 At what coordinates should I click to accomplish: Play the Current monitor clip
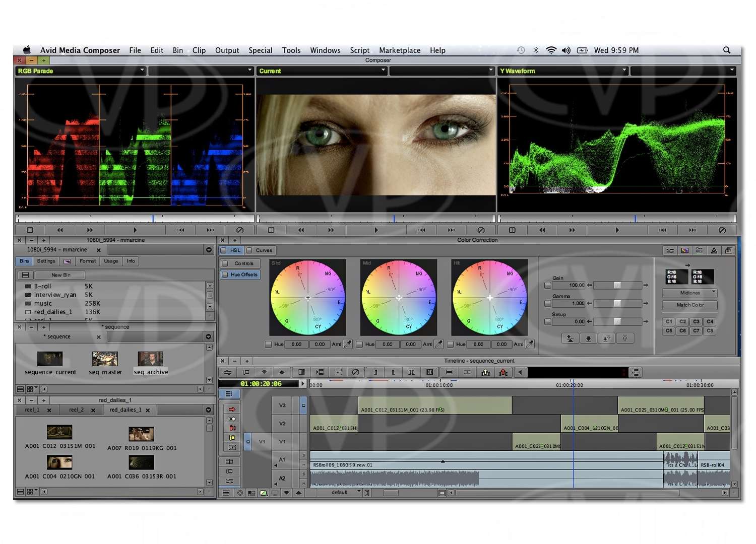tap(376, 230)
